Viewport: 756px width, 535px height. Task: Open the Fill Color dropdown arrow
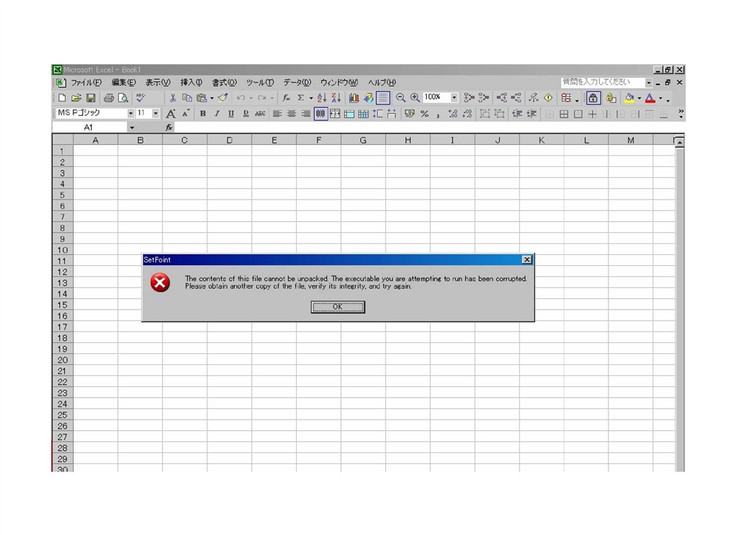pos(639,98)
